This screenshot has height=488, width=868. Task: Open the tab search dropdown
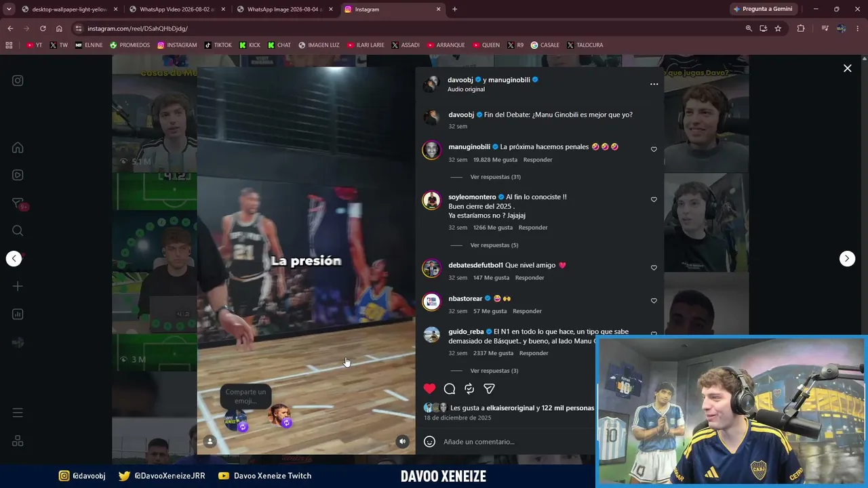pos(9,9)
